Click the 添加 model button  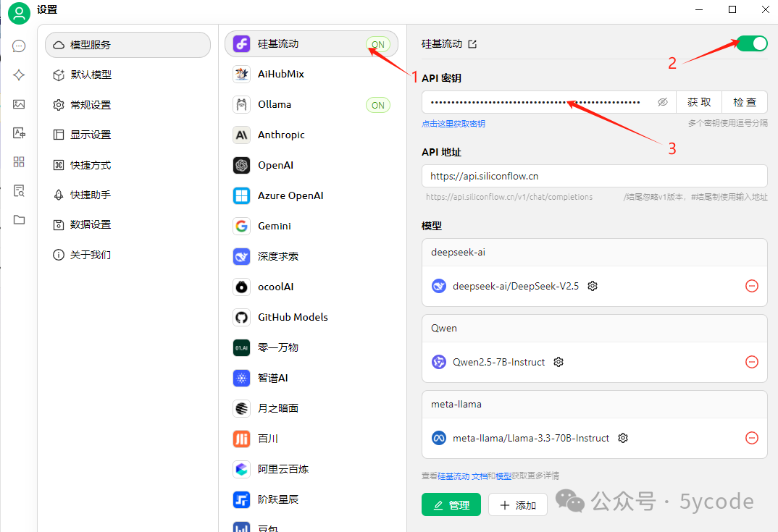click(x=517, y=504)
